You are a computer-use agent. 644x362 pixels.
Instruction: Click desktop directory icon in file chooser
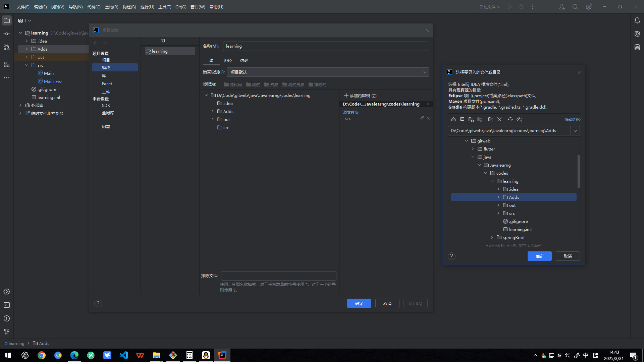pyautogui.click(x=462, y=120)
